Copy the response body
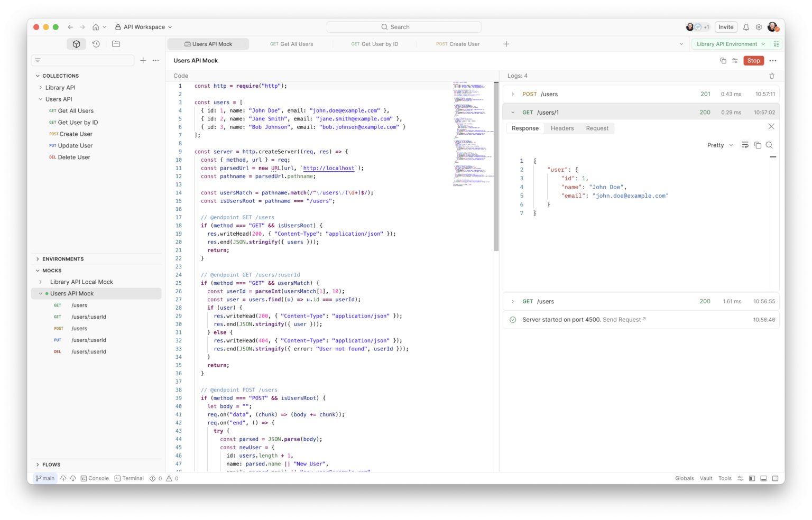 pos(758,145)
